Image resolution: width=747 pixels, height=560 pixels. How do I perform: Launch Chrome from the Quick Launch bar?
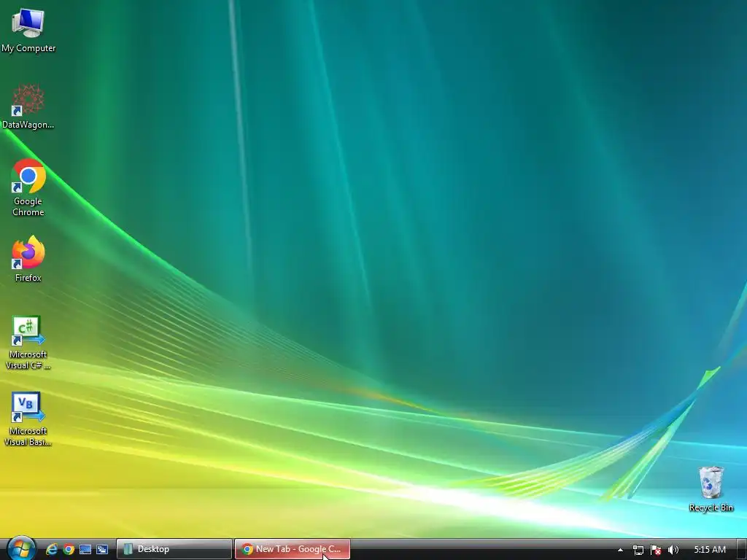69,550
